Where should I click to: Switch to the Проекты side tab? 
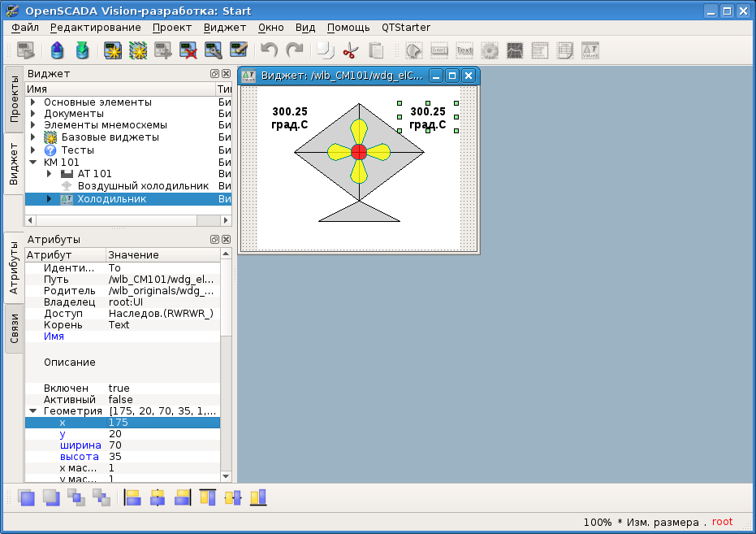(14, 99)
